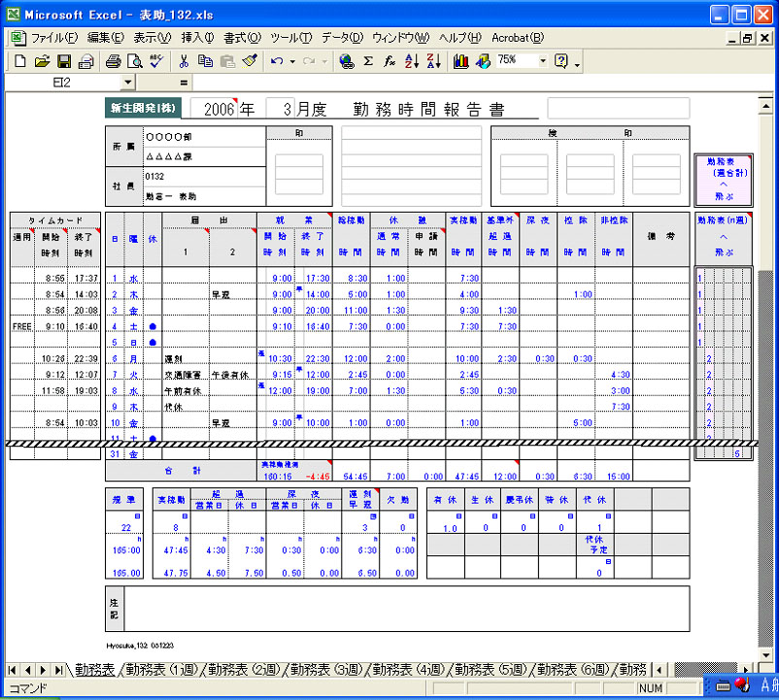This screenshot has width=779, height=700.
Task: Open the Redo history dropdown arrow
Action: (x=324, y=62)
